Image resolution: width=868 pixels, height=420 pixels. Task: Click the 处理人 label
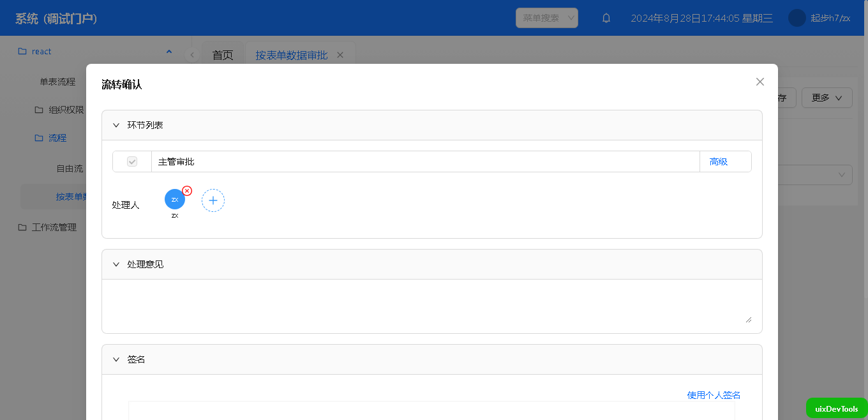pyautogui.click(x=126, y=205)
